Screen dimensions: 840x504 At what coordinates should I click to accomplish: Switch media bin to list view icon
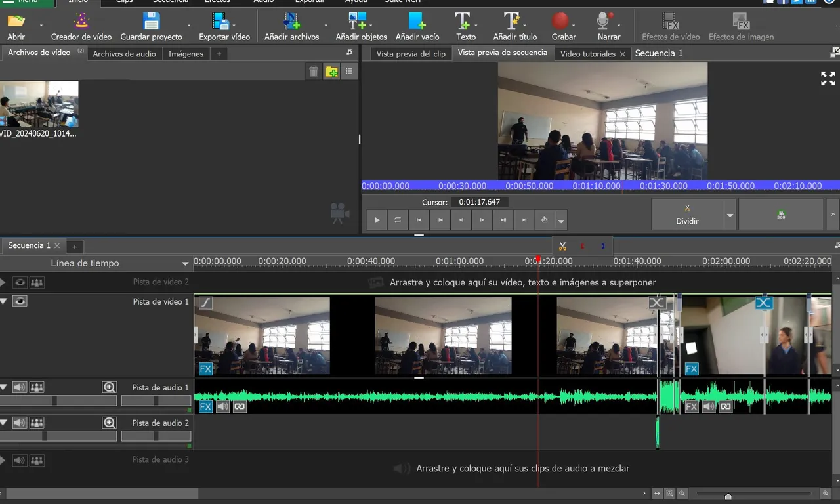349,72
